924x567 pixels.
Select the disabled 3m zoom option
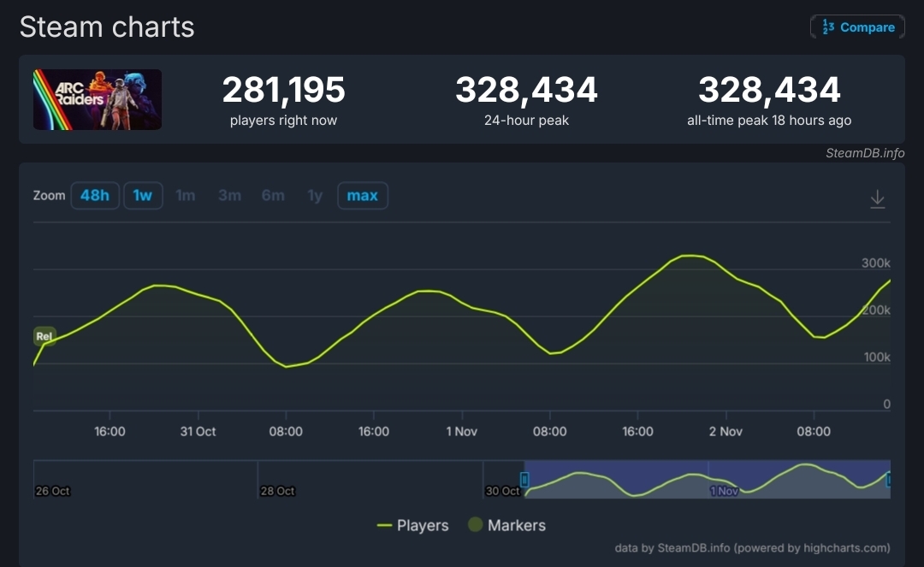230,196
